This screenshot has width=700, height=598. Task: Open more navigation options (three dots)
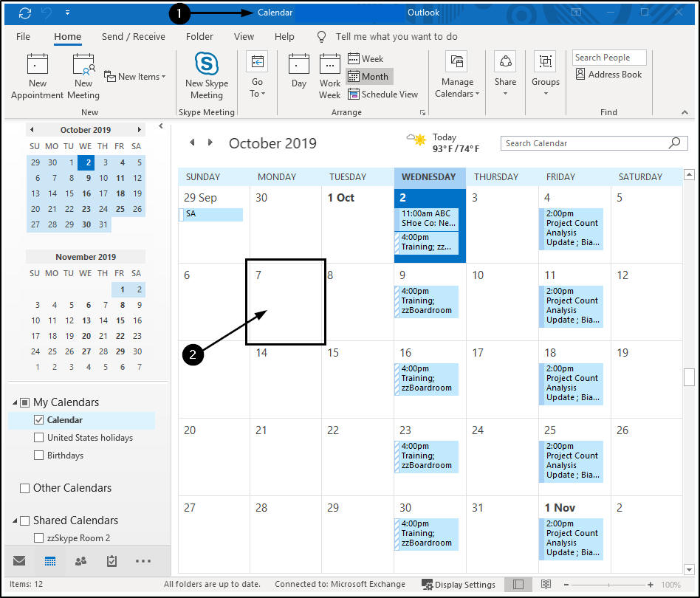click(143, 561)
